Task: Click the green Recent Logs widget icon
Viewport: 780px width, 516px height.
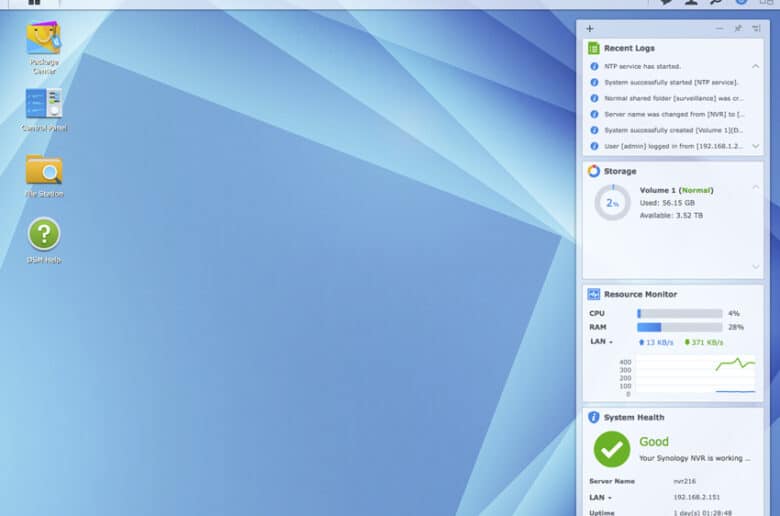Action: coord(593,48)
